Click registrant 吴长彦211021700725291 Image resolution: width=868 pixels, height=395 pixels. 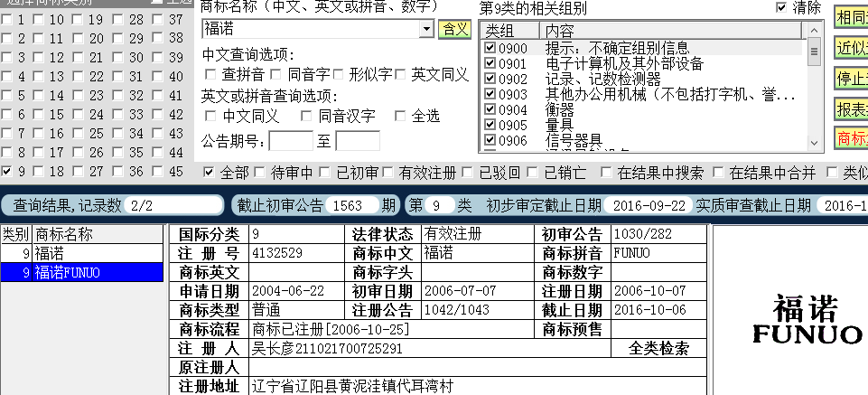(327, 349)
